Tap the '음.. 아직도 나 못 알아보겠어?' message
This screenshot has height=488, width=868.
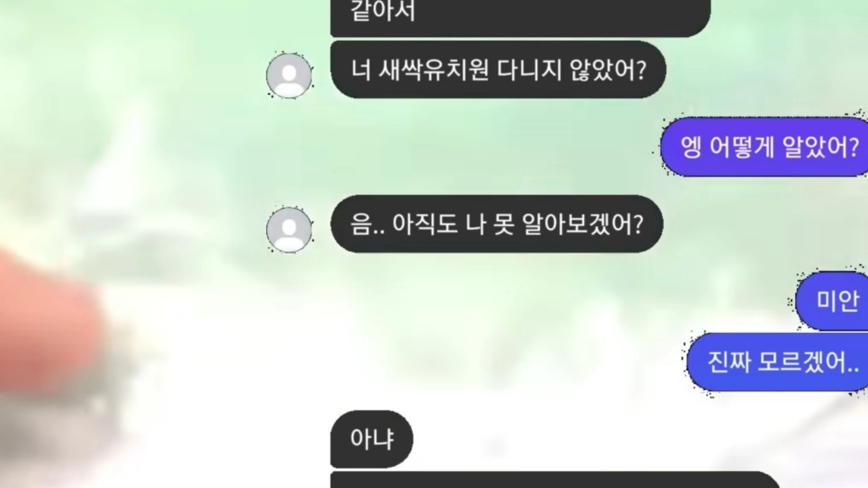pos(497,224)
